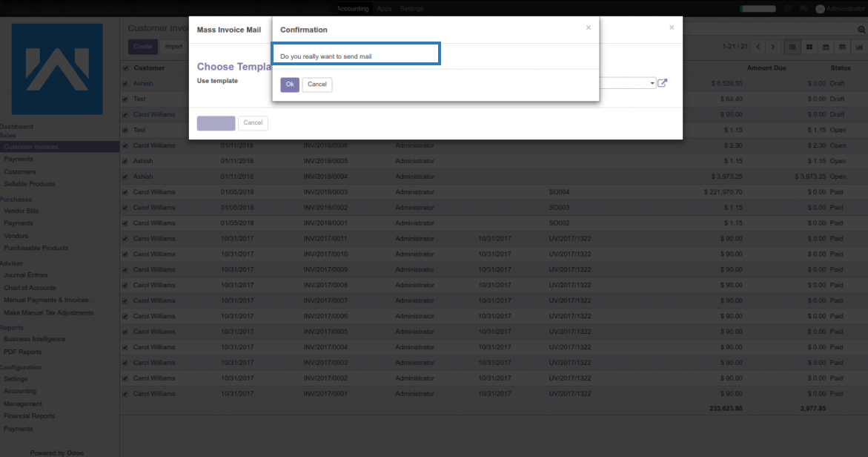Image resolution: width=868 pixels, height=457 pixels.
Task: Go to previous page arrow
Action: (758, 47)
